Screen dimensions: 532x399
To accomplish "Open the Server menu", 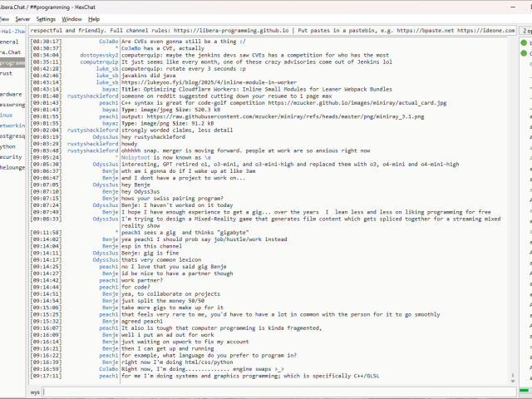I will [x=22, y=18].
